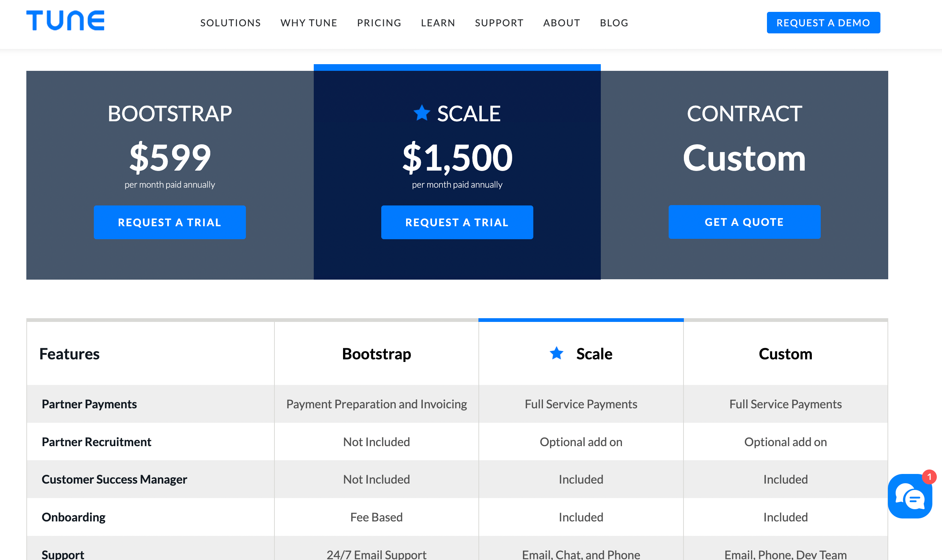The width and height of the screenshot is (942, 560).
Task: Open the chat support widget
Action: [x=910, y=496]
